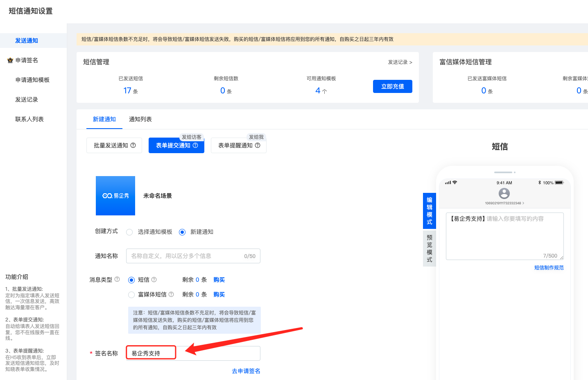
Task: Open 联系人列表 in the sidebar
Action: pyautogui.click(x=29, y=119)
